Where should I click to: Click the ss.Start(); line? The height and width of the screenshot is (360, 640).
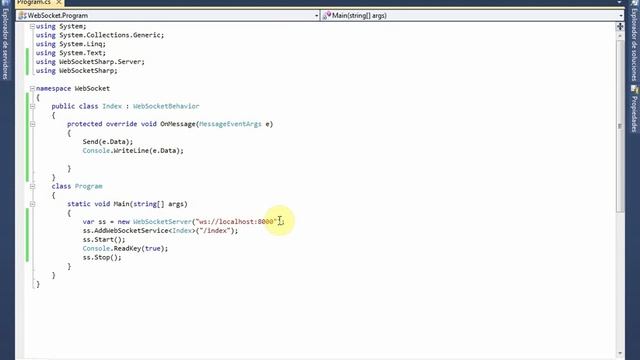click(104, 240)
